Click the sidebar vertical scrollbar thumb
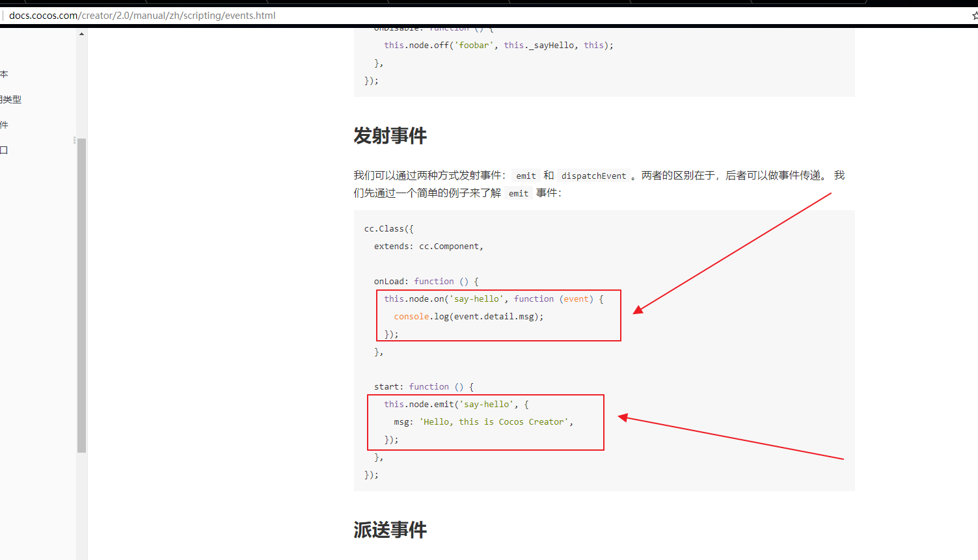Screen dimensions: 978x560 81,295
